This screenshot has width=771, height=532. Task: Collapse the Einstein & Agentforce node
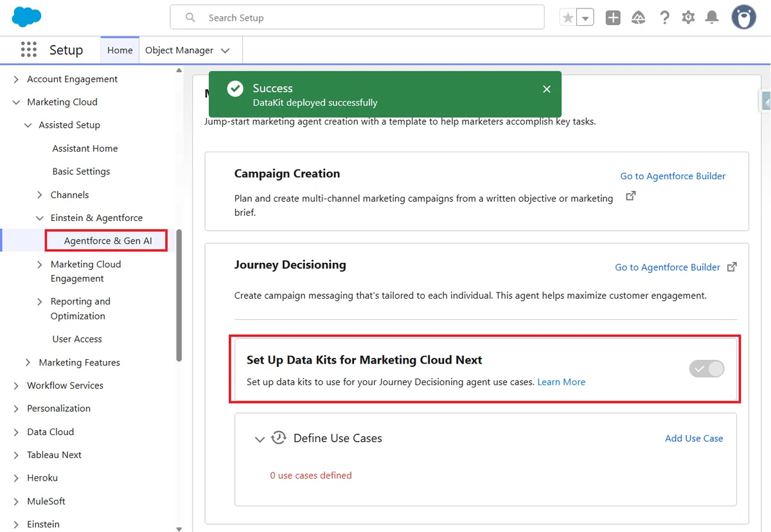[x=40, y=218]
